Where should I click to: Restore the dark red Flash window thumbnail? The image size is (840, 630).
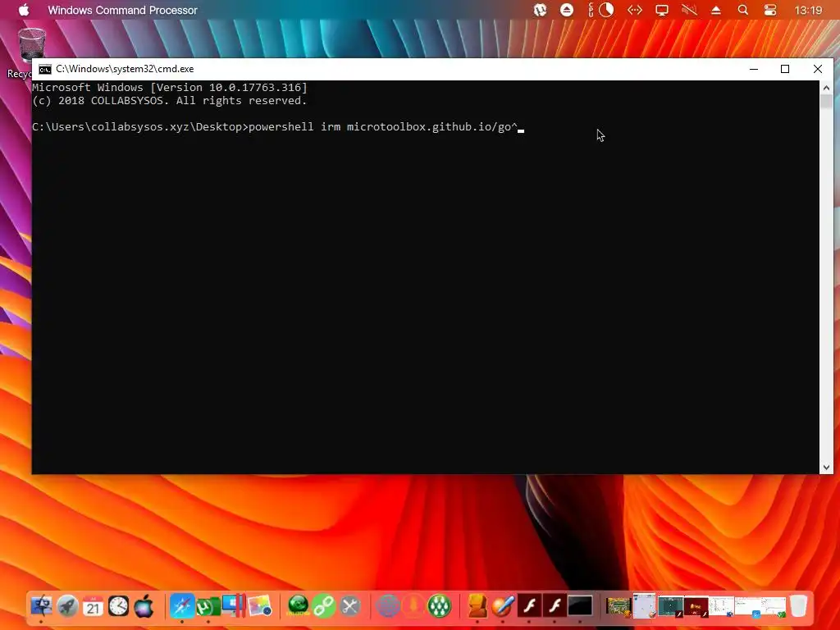[696, 606]
